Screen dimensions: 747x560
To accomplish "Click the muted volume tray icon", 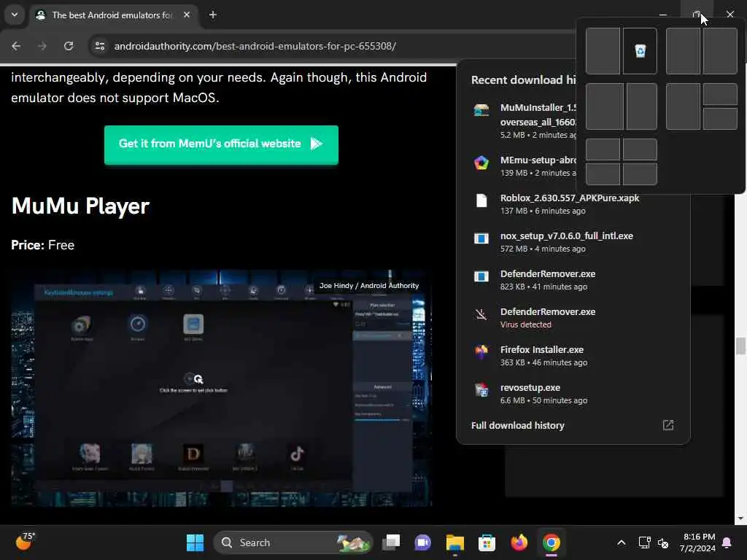I will click(663, 542).
